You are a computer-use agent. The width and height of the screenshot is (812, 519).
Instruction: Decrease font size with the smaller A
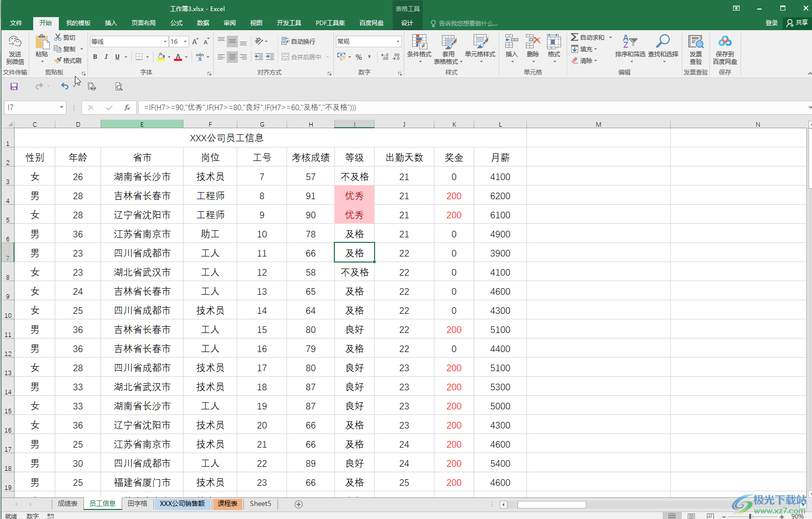pyautogui.click(x=206, y=41)
